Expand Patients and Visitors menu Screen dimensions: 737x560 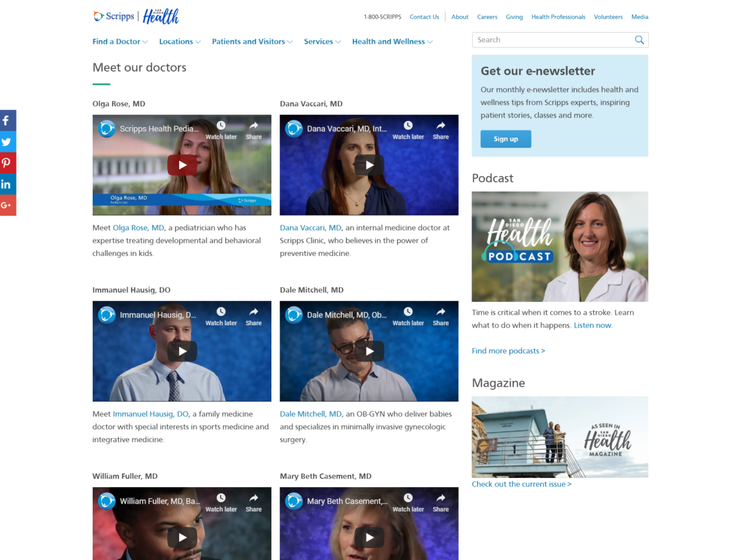[253, 42]
